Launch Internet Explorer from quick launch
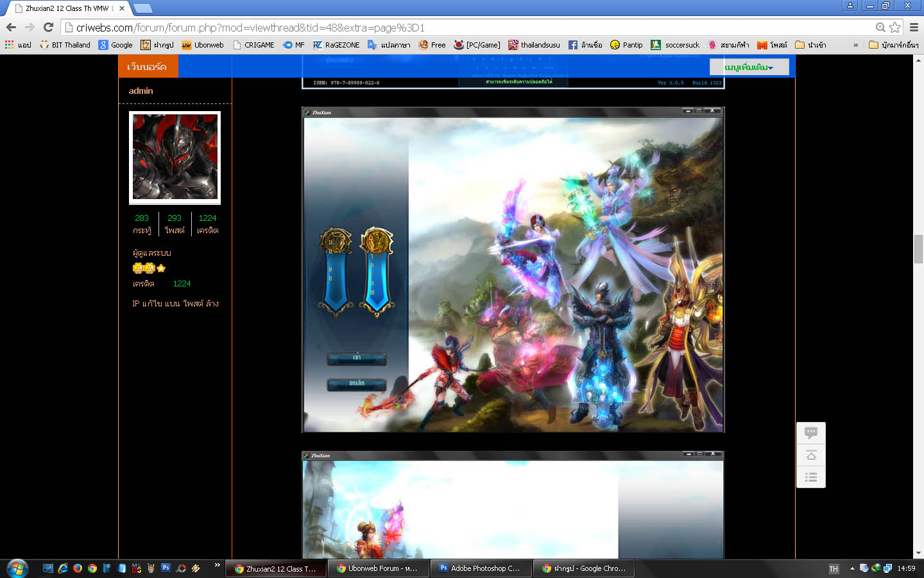This screenshot has width=924, height=578. click(63, 568)
